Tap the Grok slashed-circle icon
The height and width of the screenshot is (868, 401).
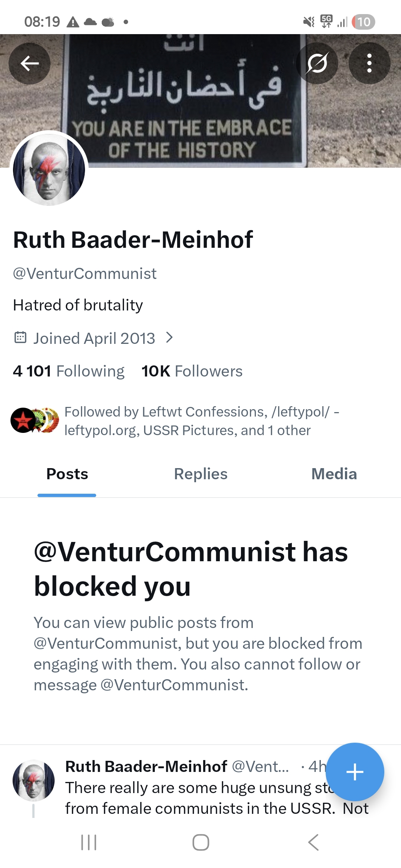pyautogui.click(x=317, y=63)
